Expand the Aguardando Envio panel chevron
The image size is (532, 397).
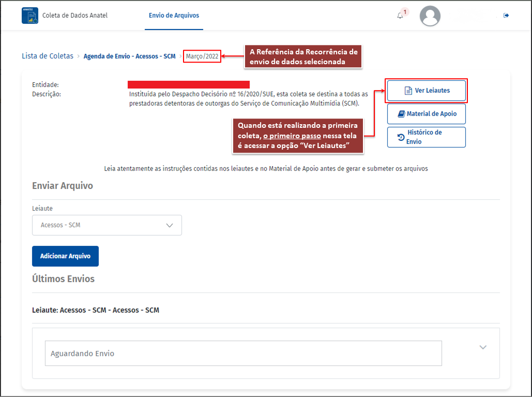483,347
